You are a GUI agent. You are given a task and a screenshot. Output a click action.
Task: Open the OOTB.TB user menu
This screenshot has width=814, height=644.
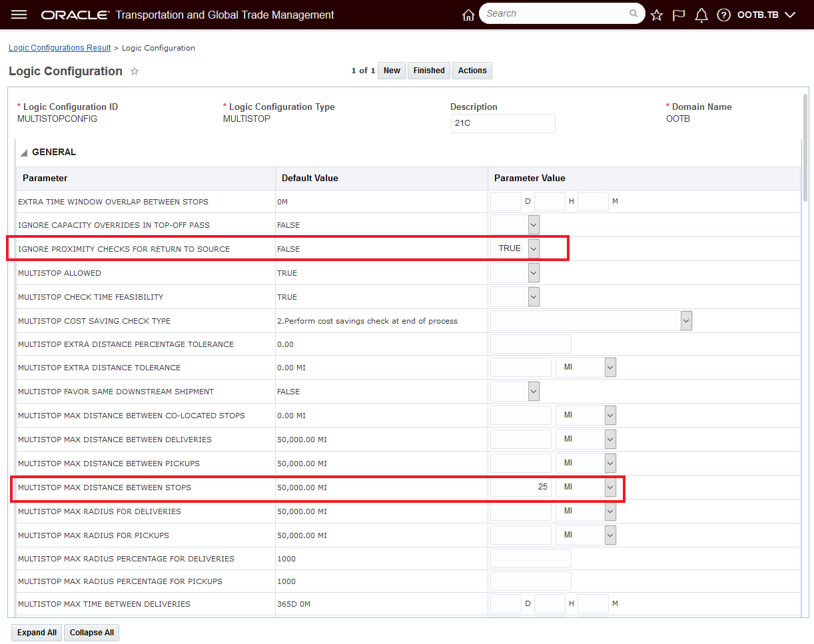click(x=766, y=15)
